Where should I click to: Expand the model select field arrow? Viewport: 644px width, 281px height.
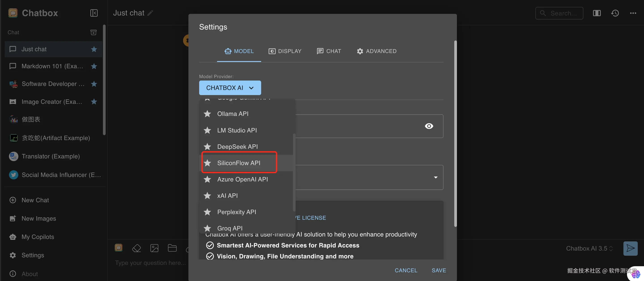point(435,177)
